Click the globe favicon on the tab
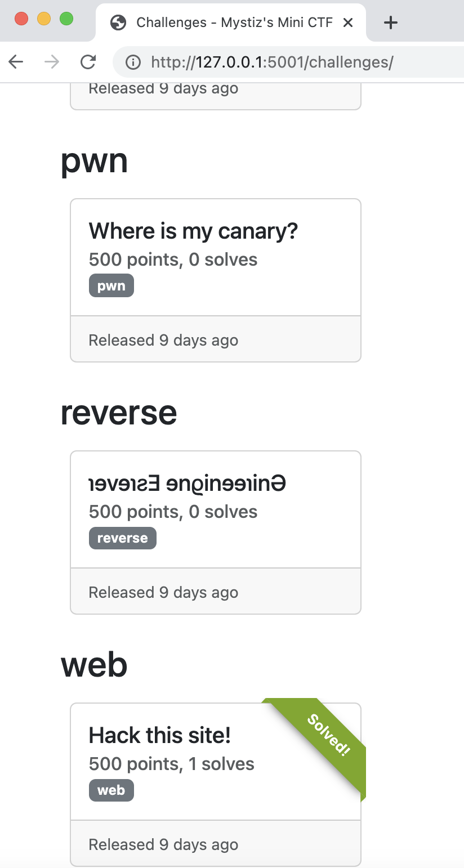This screenshot has width=464, height=868. click(x=118, y=23)
